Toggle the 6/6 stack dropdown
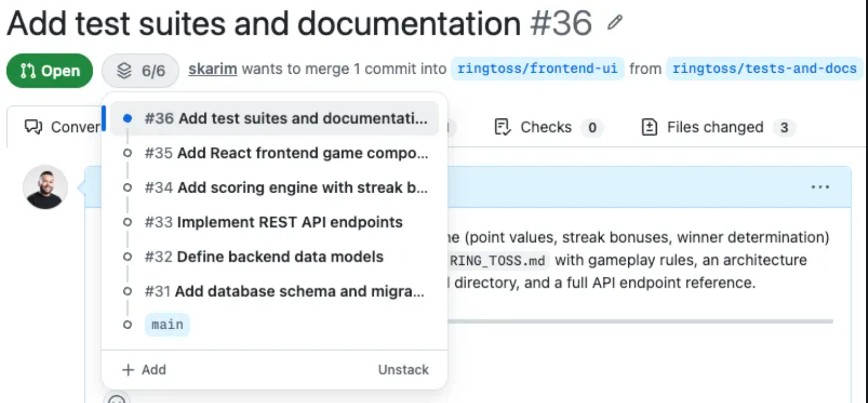The image size is (868, 403). point(141,70)
